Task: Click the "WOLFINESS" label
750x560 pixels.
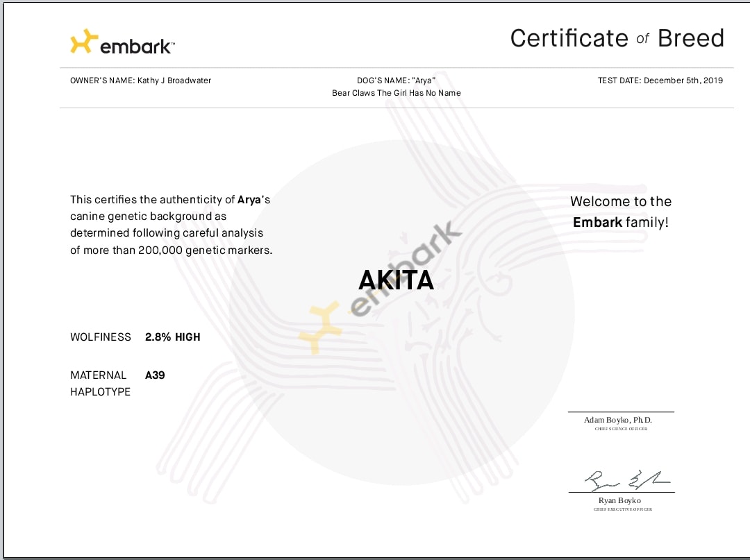Action: point(101,337)
